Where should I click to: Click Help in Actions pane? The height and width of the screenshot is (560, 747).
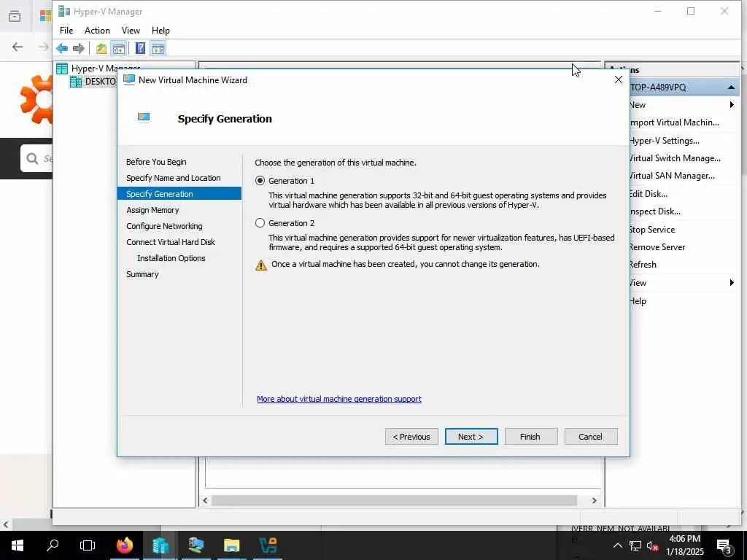[638, 301]
